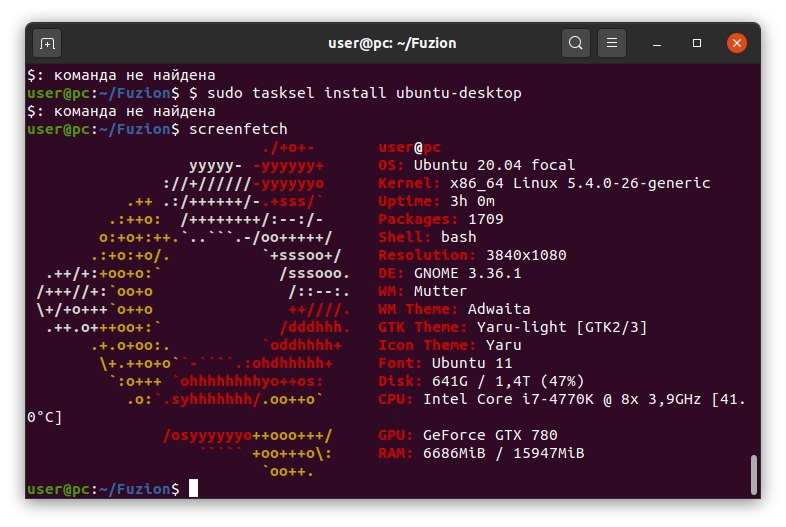Minimize the terminal window
Screen dimensions: 786x527
[657, 44]
